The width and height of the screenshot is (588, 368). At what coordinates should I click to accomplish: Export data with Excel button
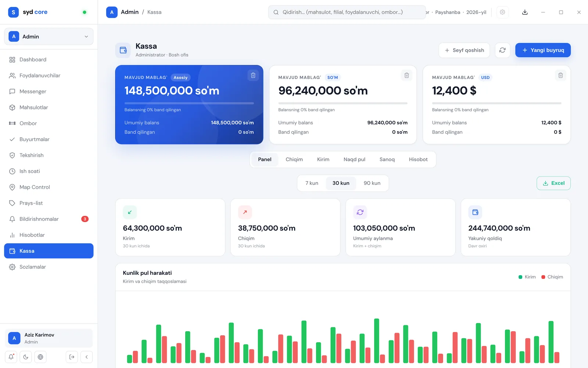[x=553, y=183]
